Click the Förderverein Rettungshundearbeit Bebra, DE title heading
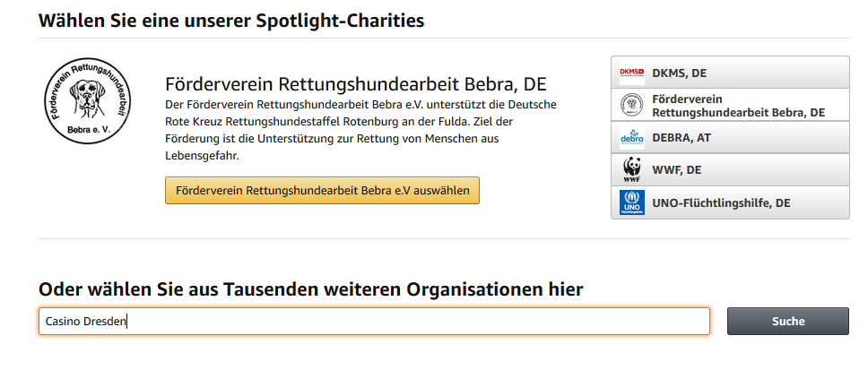Screen dimensions: 868x370 pos(356,84)
